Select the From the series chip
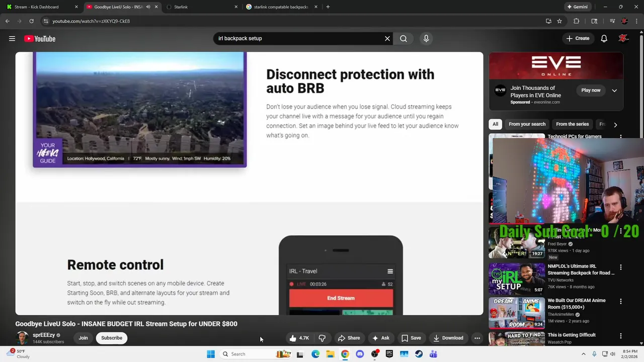 click(572, 124)
